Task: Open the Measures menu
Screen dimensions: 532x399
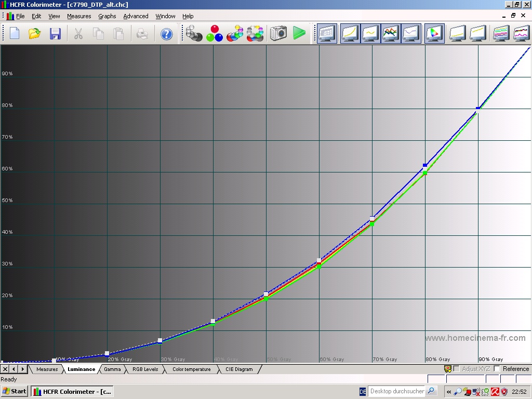Action: [x=79, y=16]
